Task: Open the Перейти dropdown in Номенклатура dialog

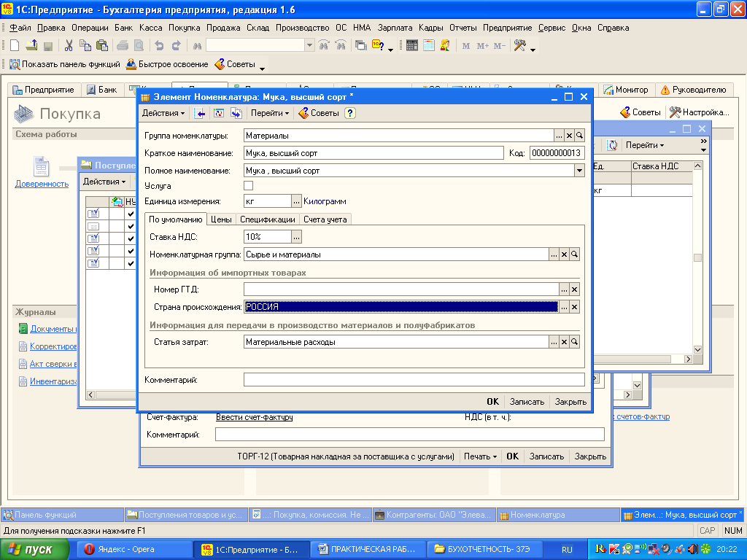Action: tap(270, 113)
